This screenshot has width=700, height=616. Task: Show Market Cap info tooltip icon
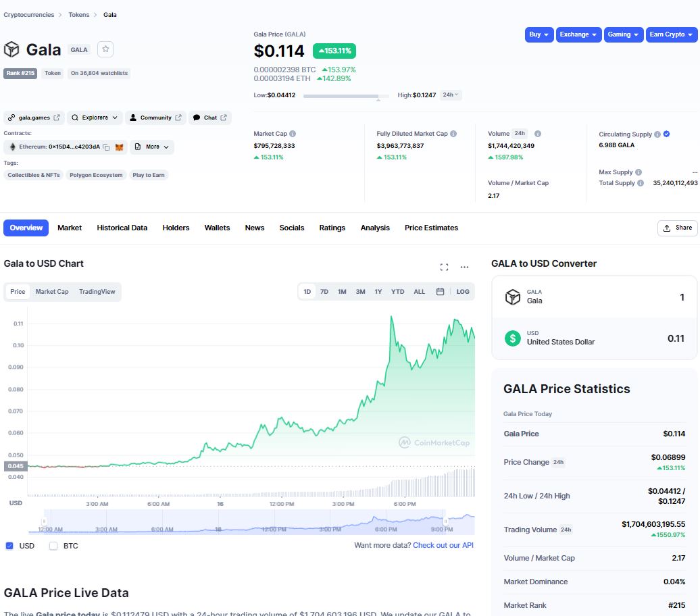[293, 134]
